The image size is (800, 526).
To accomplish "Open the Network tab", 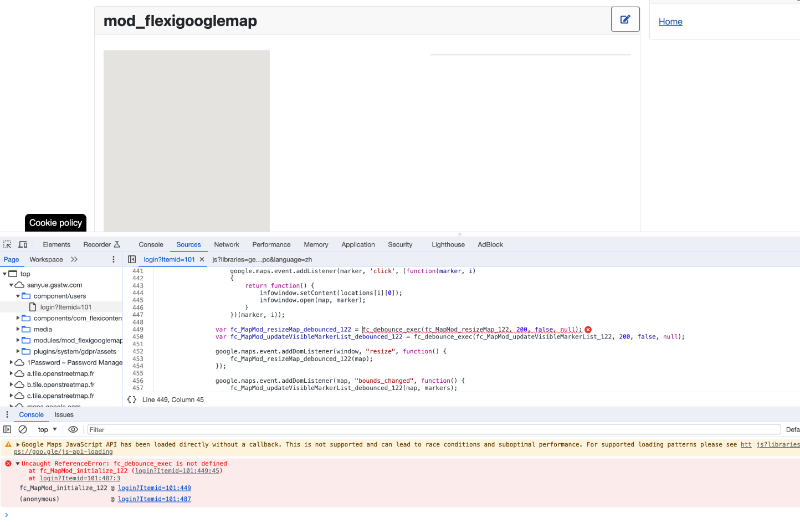I will pyautogui.click(x=227, y=244).
